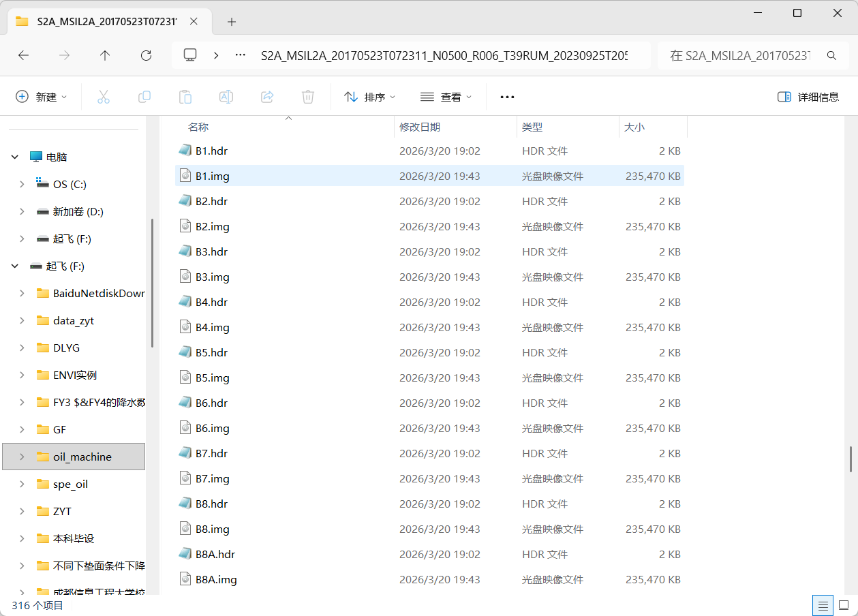Switch to details list view icon in status bar
The width and height of the screenshot is (858, 616).
point(823,605)
